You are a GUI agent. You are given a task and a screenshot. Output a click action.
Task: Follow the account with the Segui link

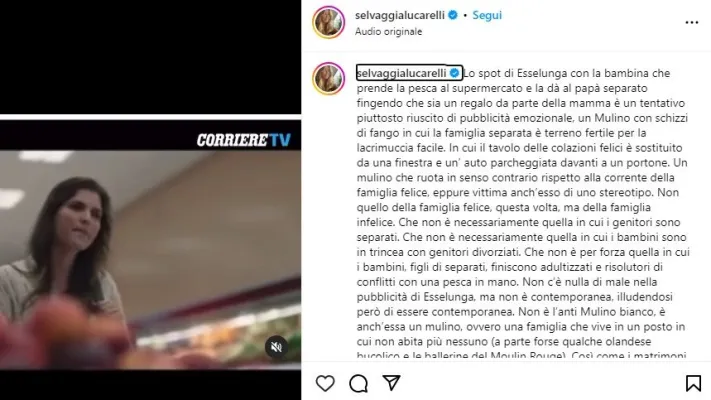pyautogui.click(x=487, y=15)
